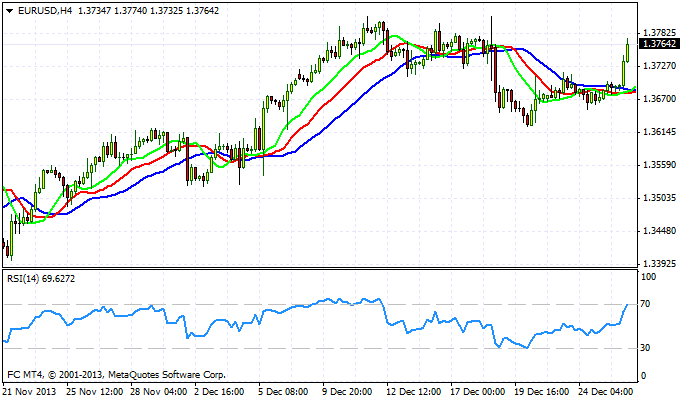Screen dimensions: 680x400
Task: Click the 12 Dec 12:00 time label
Action: 414,392
